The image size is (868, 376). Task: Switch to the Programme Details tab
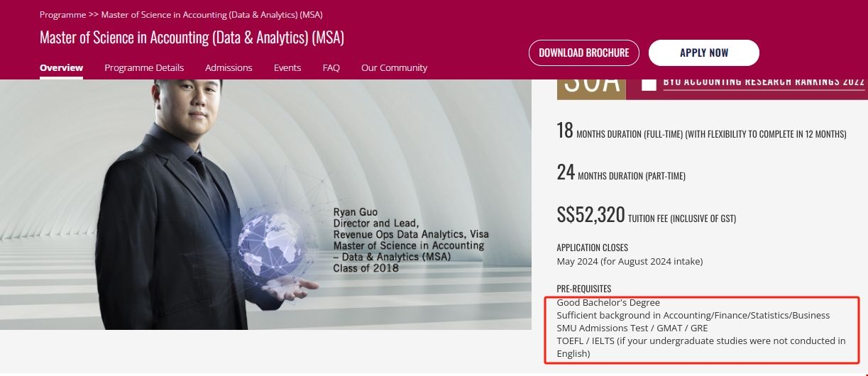[144, 68]
